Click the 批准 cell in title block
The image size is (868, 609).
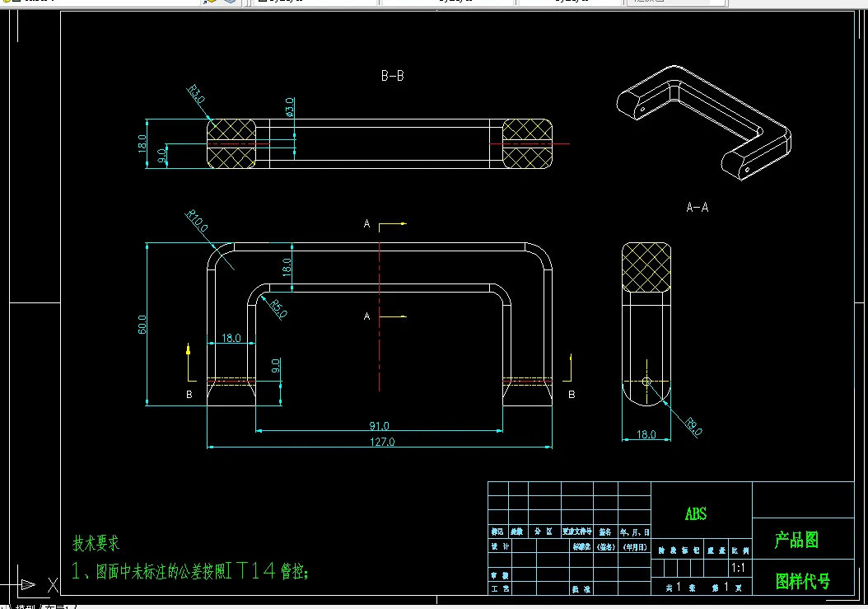(581, 589)
